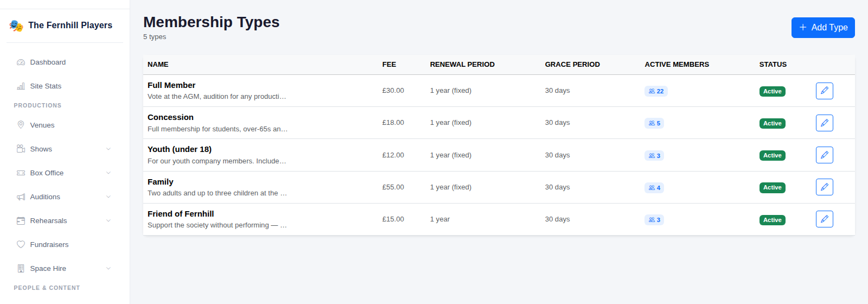
Task: Click the Shows icon in sidebar
Action: tap(21, 149)
